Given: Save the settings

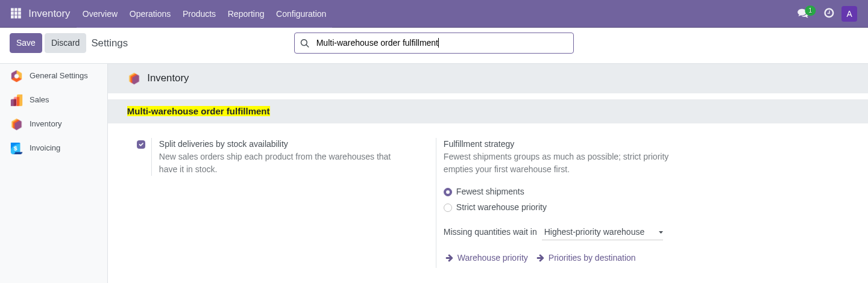Looking at the screenshot, I should tap(26, 43).
